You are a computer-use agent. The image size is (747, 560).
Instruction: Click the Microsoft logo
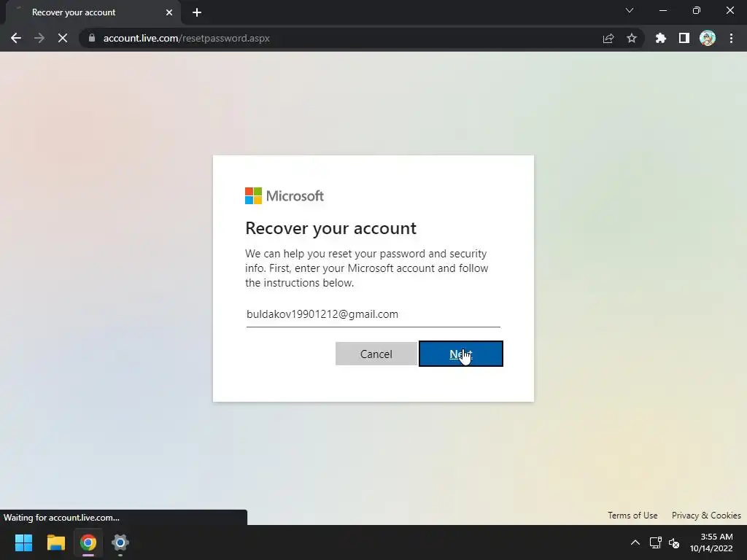coord(285,195)
